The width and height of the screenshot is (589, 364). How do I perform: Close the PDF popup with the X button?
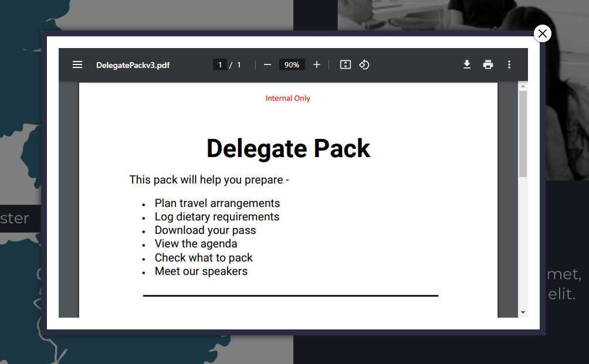[x=543, y=33]
